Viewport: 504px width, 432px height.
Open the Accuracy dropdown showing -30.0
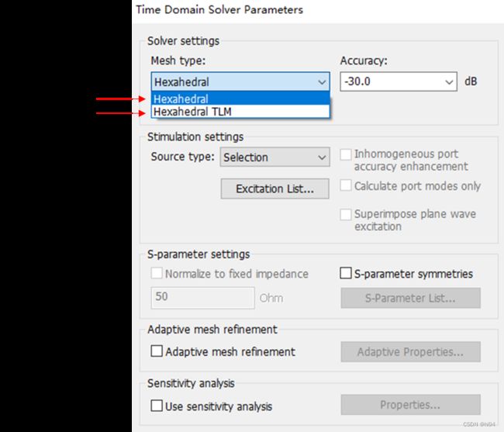pos(399,81)
